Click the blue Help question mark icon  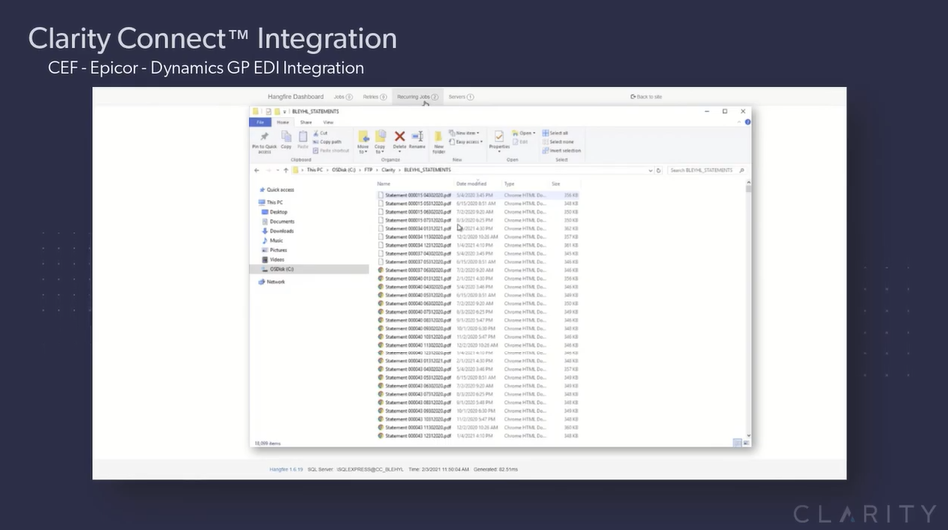(x=747, y=122)
